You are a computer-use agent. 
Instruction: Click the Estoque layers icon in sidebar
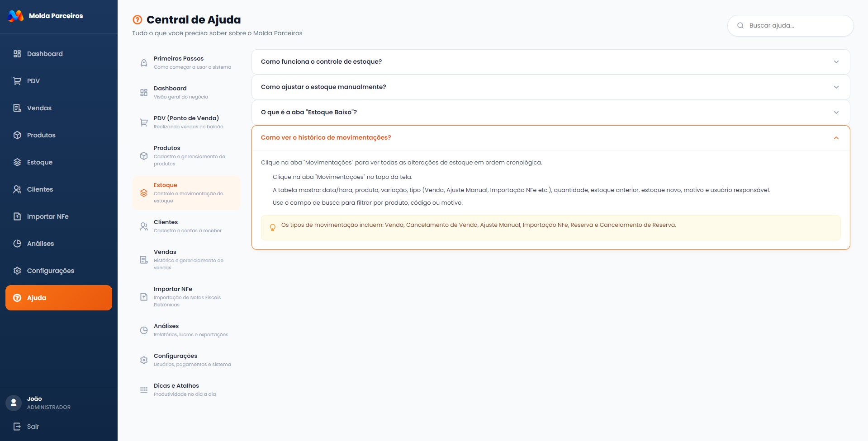tap(17, 162)
